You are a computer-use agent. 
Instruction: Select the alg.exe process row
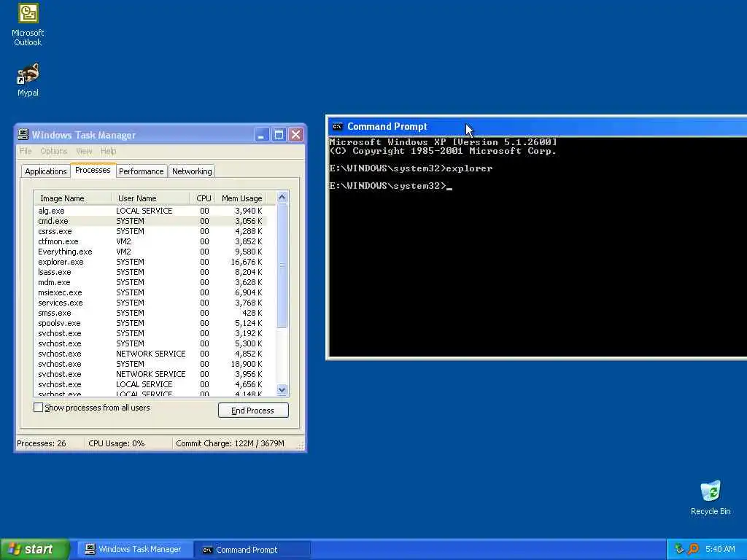pyautogui.click(x=150, y=211)
